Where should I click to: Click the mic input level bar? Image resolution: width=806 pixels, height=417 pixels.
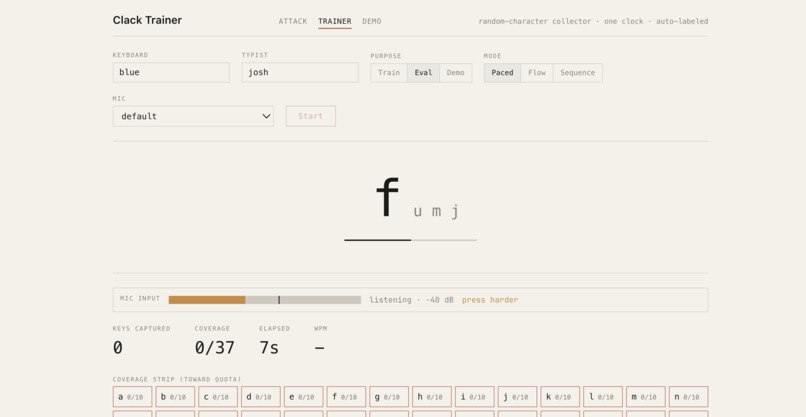coord(265,300)
